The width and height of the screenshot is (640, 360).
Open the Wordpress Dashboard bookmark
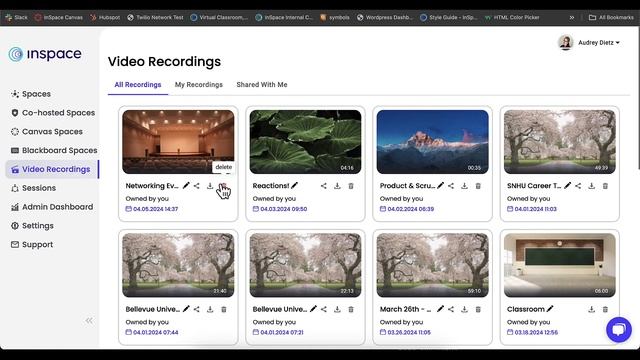[385, 18]
